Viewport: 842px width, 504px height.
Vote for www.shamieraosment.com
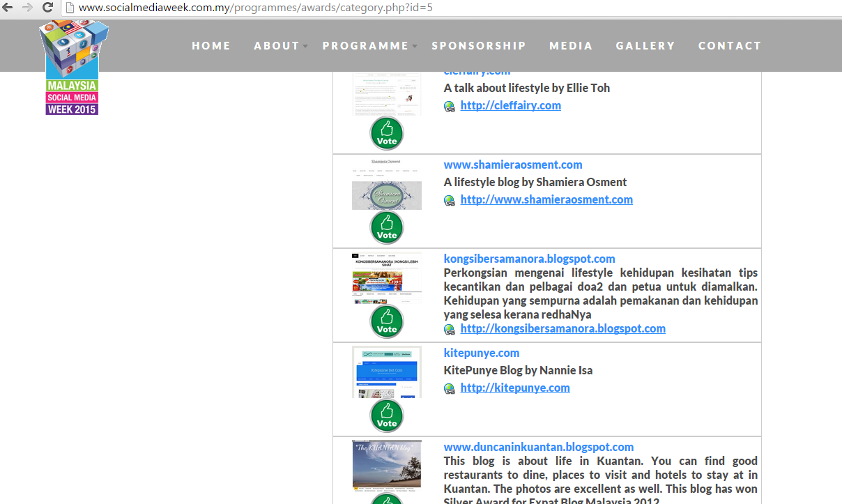(x=387, y=227)
